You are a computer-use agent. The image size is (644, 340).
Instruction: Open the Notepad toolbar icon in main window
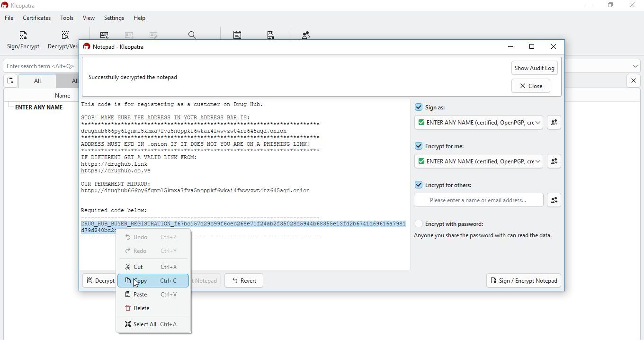[x=237, y=35]
